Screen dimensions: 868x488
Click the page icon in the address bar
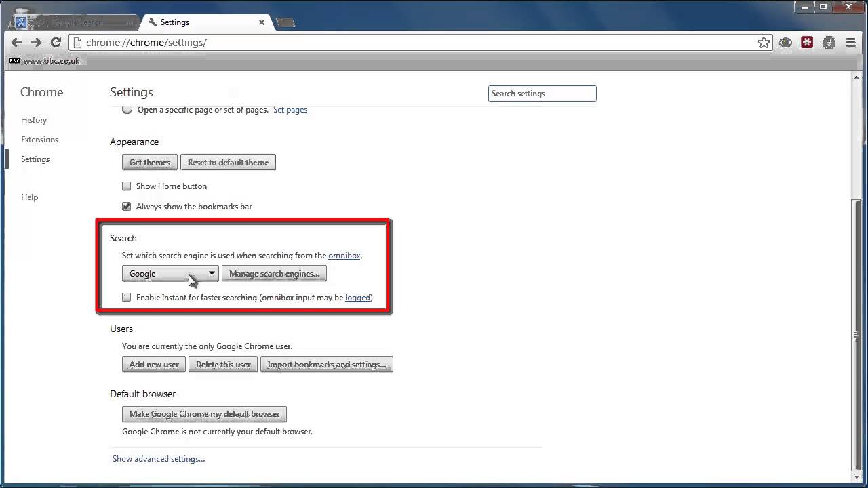coord(77,43)
